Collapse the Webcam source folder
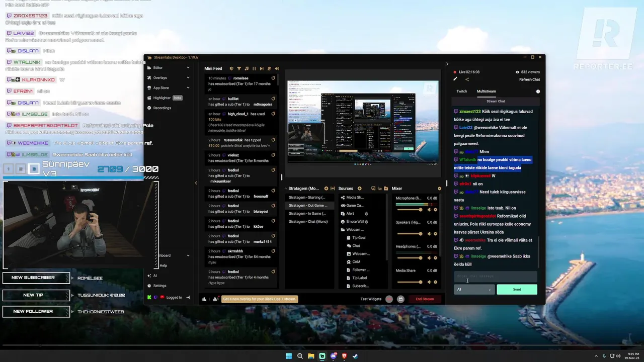The height and width of the screenshot is (362, 644). tap(343, 230)
